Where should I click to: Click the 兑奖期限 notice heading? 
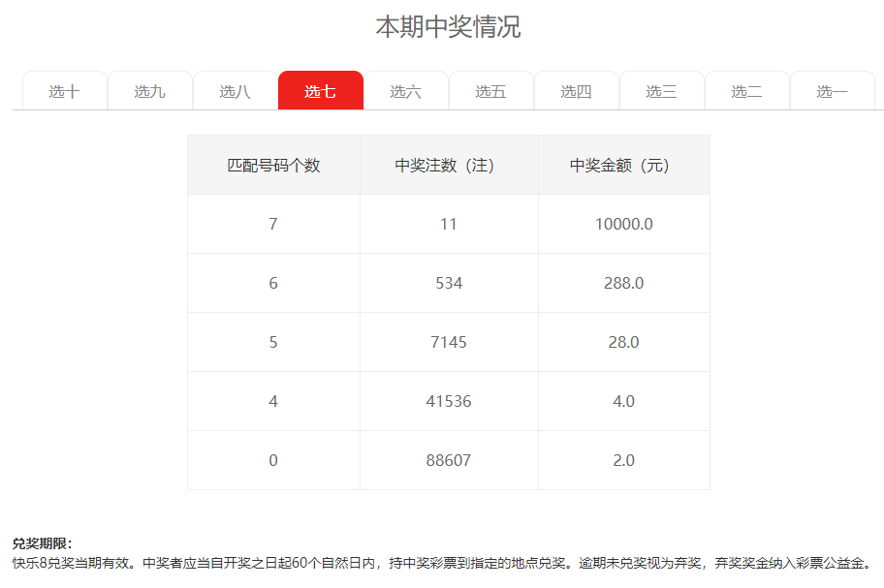click(43, 543)
